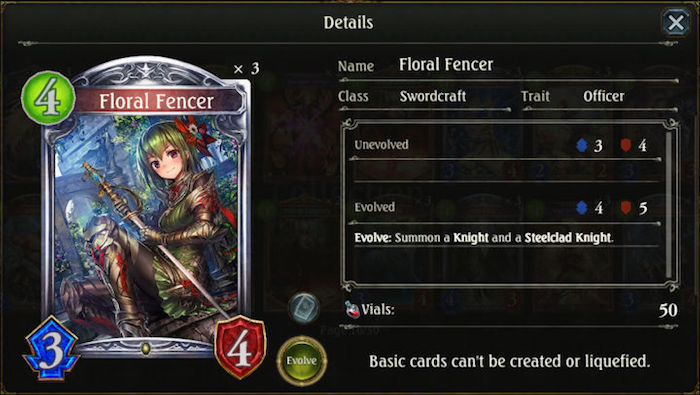Click the Floral Fencer name banner on card

pyautogui.click(x=157, y=101)
